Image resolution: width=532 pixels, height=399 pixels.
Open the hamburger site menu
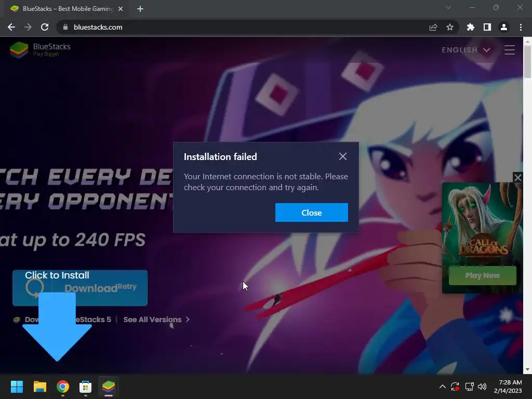(510, 50)
